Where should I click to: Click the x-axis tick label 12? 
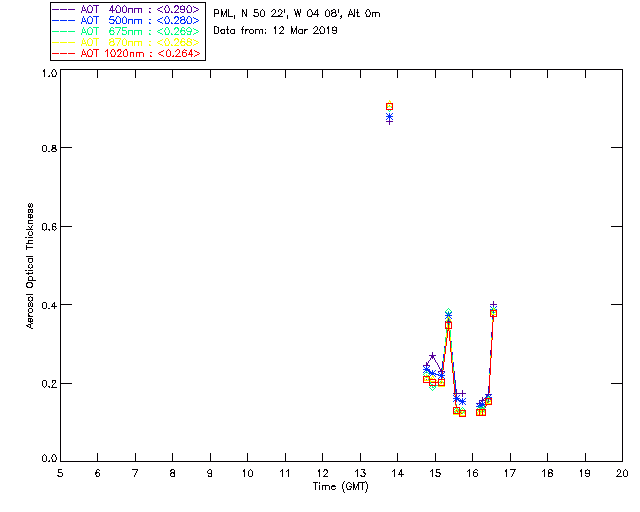tap(322, 473)
